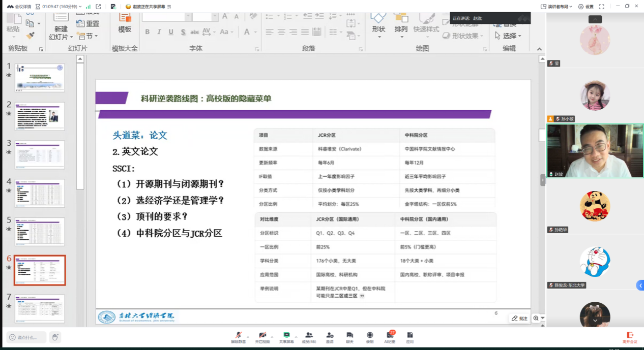Open 设置 settings in the title bar
Viewport: 644px width, 350px height.
tap(586, 7)
